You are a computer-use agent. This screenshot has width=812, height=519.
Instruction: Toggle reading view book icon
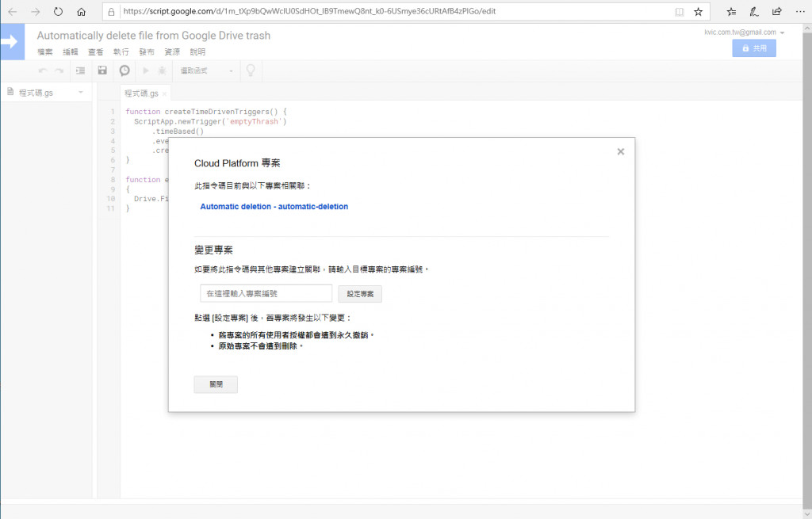click(x=680, y=11)
